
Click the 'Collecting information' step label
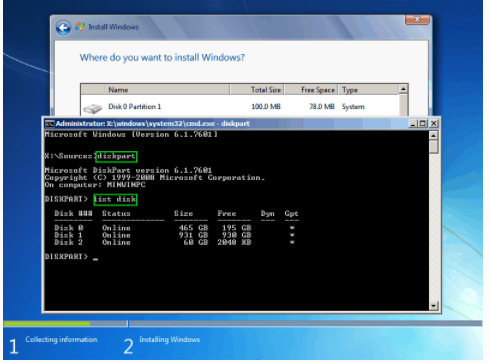pos(61,339)
